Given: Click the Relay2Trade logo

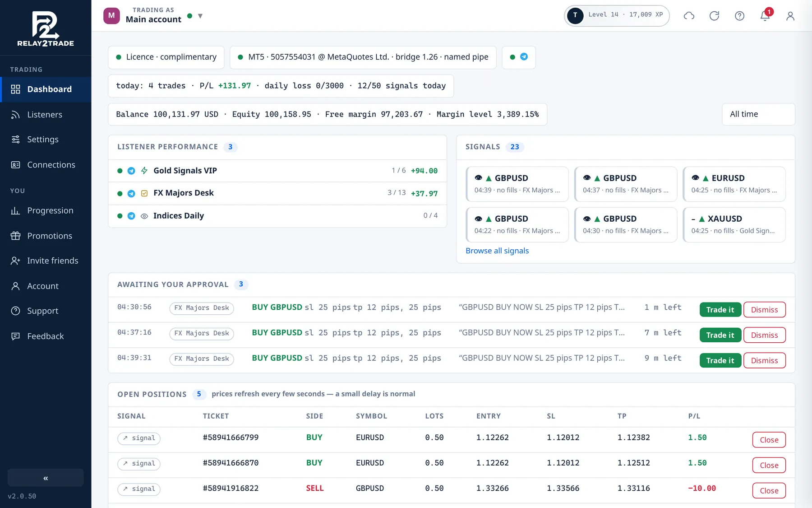Looking at the screenshot, I should 46,28.
